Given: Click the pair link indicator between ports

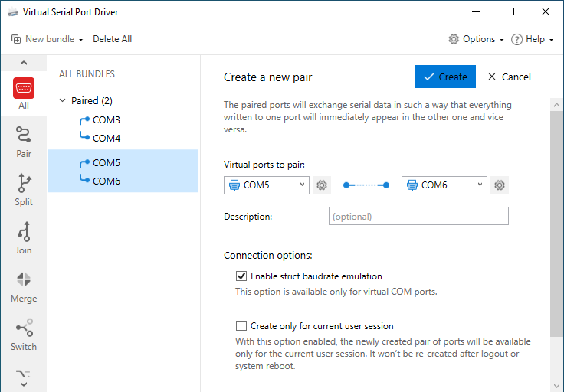Looking at the screenshot, I should (366, 185).
